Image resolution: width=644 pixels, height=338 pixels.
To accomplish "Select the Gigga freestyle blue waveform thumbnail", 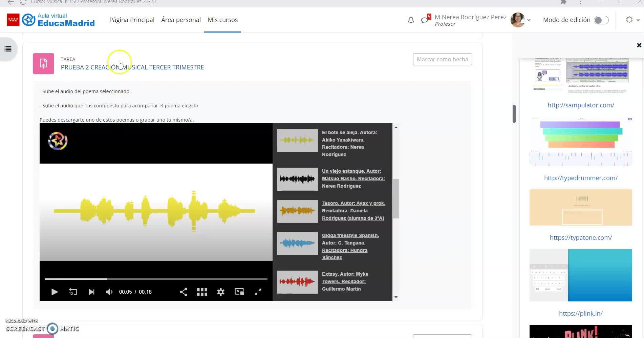I will (x=298, y=243).
